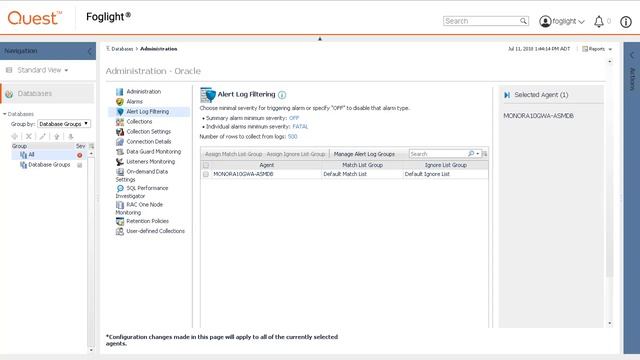This screenshot has height=360, width=640.
Task: Collapse the Navigation panel
Action: (90, 51)
